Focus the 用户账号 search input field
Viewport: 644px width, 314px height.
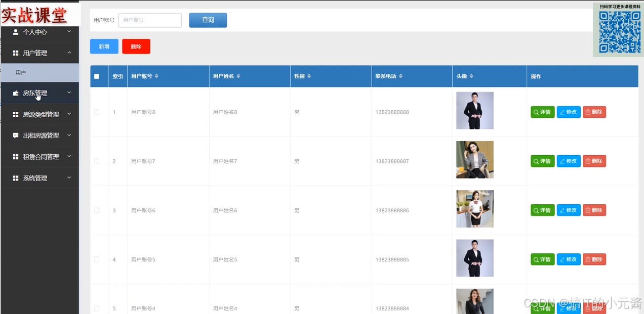coord(150,20)
